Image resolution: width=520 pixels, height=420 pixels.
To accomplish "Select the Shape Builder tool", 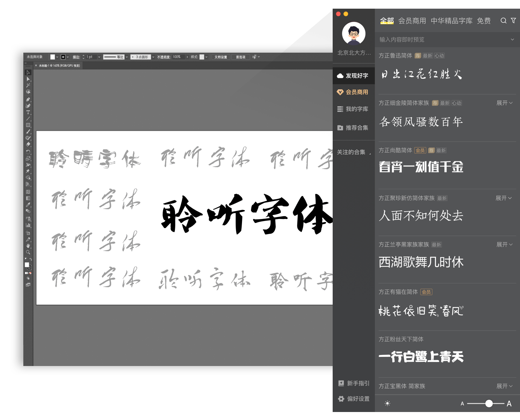I will point(28,178).
